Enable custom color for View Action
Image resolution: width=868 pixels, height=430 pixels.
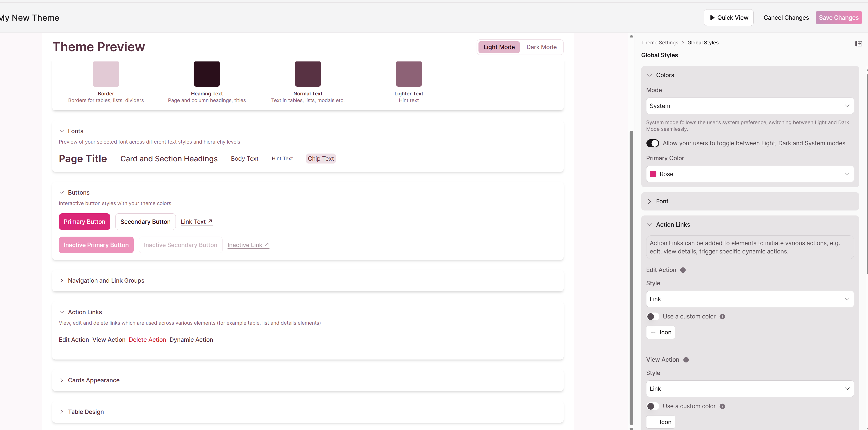(652, 406)
